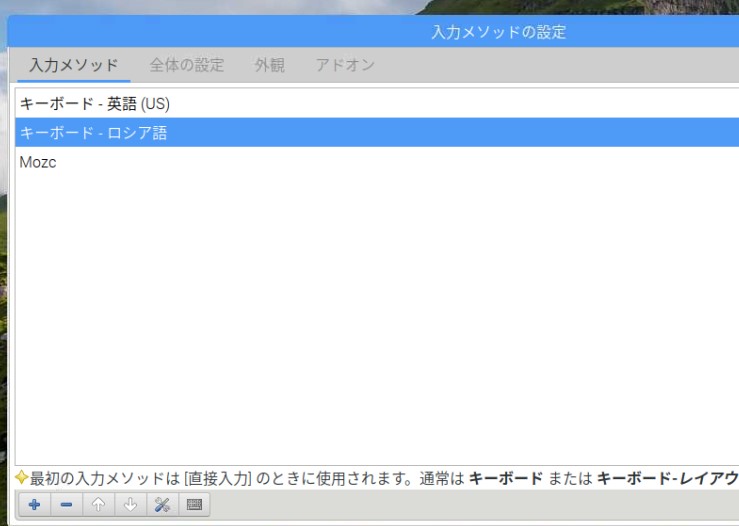Click the 入力メソッドの設定 title bar
739x526 pixels.
498,32
